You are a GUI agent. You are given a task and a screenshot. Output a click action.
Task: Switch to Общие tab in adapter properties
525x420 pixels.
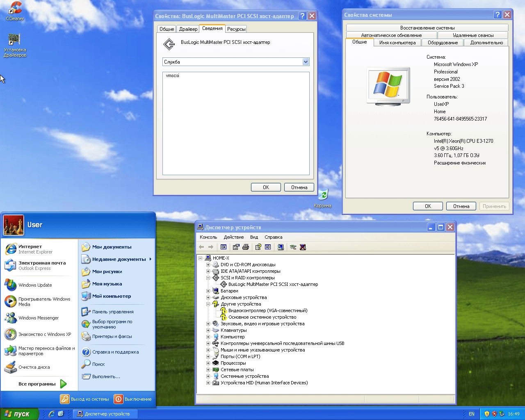167,29
